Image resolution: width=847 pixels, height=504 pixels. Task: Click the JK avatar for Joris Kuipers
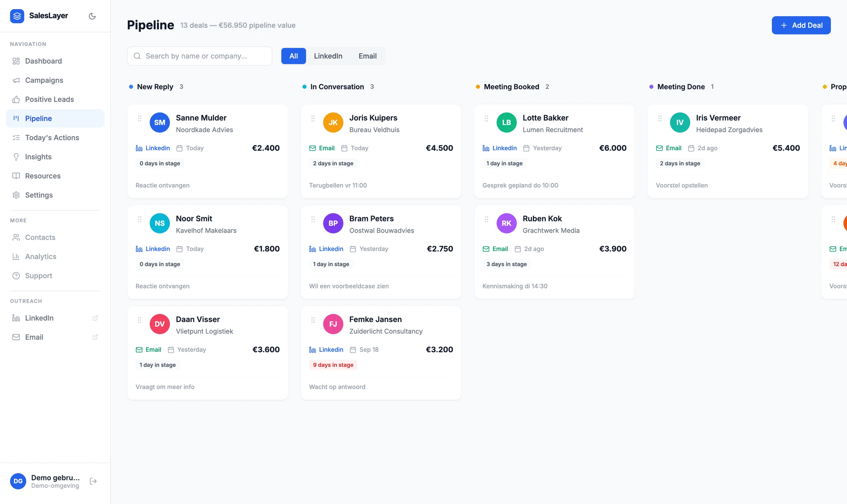(x=333, y=122)
